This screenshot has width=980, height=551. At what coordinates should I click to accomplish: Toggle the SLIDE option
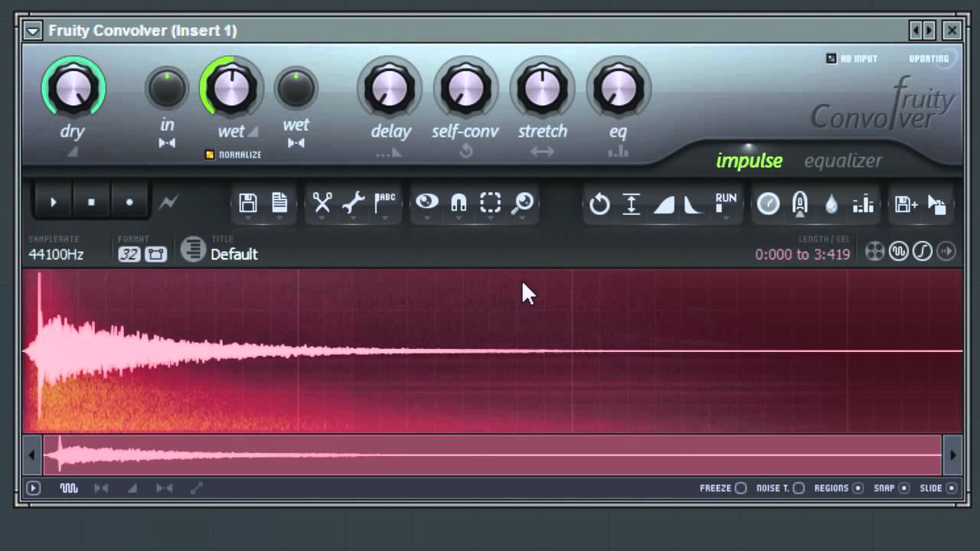[952, 487]
